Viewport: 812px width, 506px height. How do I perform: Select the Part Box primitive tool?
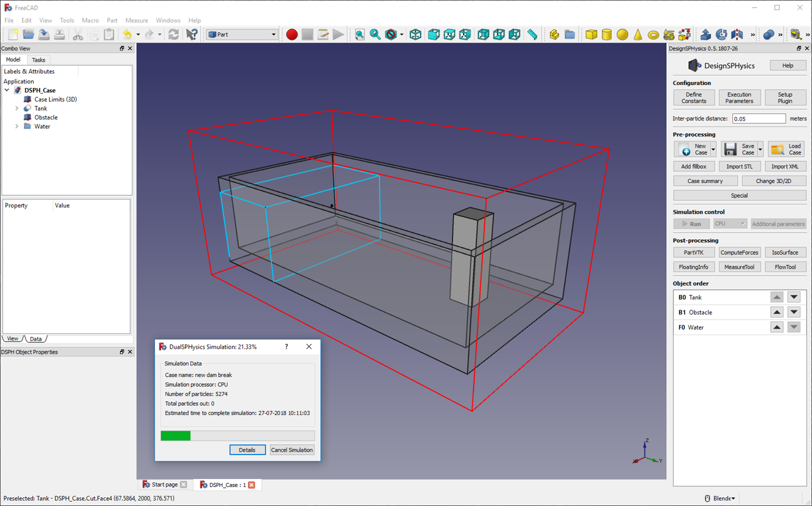(x=591, y=34)
